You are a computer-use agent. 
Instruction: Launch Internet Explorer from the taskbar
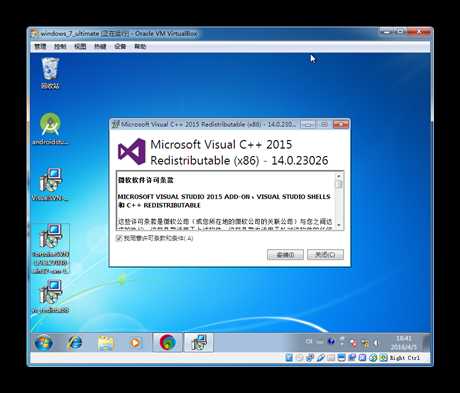74,343
